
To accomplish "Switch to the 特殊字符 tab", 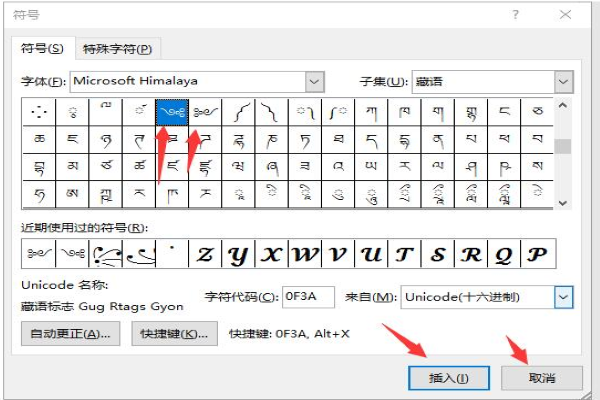I will [118, 48].
